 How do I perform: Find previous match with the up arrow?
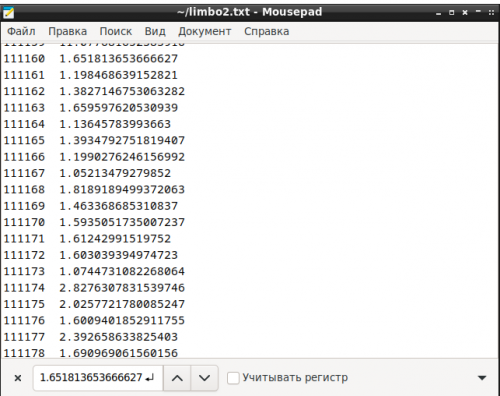click(177, 378)
